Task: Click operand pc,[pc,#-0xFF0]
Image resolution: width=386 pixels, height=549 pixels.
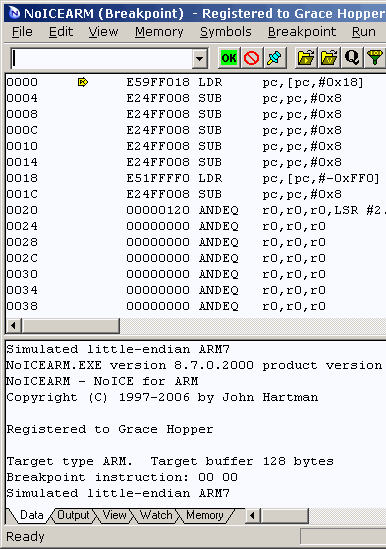Action: click(321, 179)
